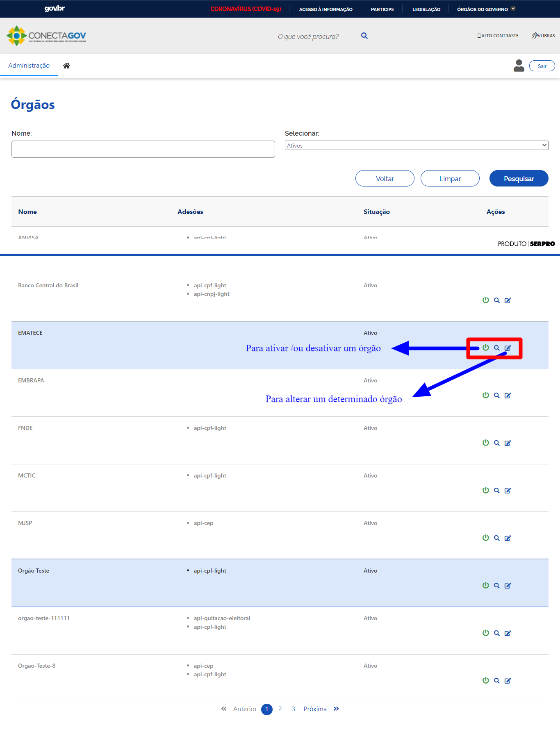This screenshot has width=560, height=748.
Task: Toggle active status of EMBRAPA
Action: (x=485, y=395)
